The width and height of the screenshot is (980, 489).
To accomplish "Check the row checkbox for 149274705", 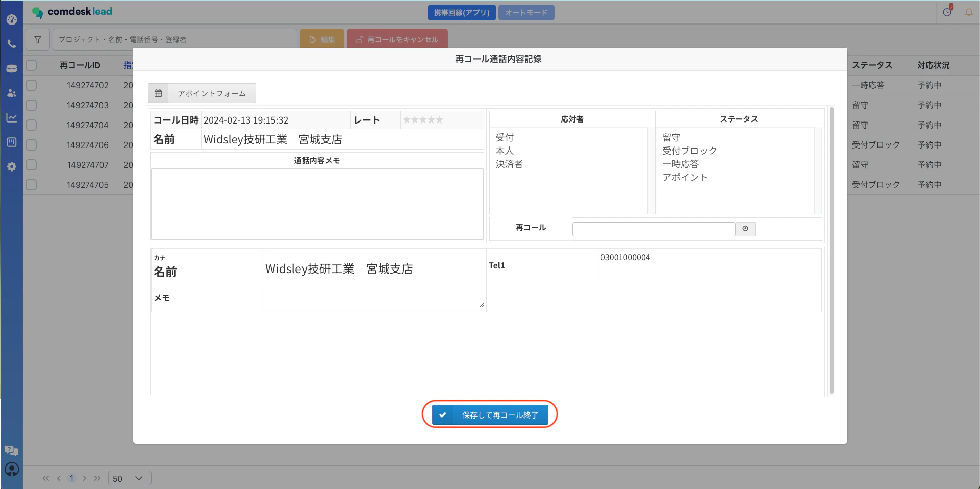I will click(31, 185).
